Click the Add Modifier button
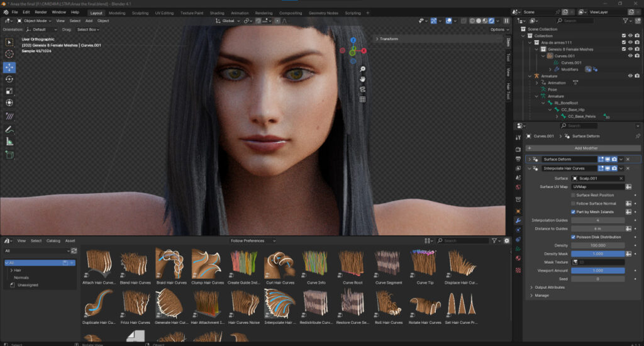This screenshot has width=644, height=346. (583, 148)
